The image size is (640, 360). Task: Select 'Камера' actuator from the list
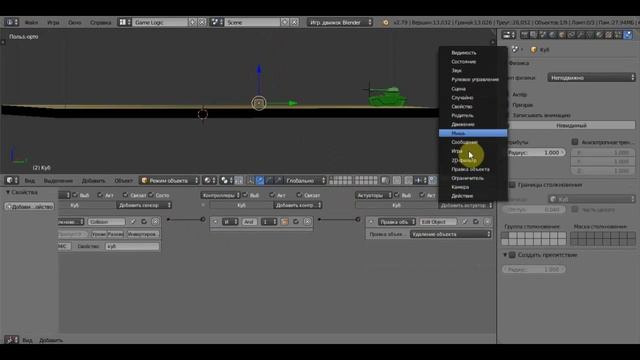coord(473,187)
